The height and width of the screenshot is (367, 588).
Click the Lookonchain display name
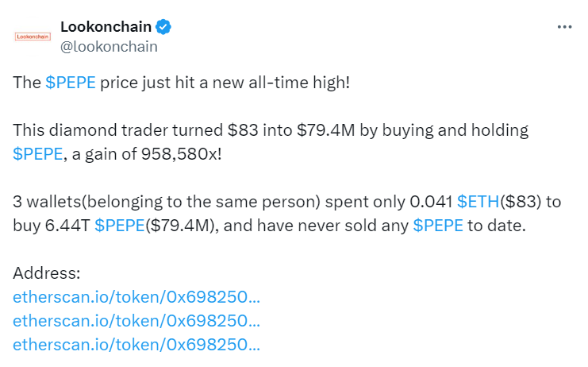pyautogui.click(x=106, y=27)
